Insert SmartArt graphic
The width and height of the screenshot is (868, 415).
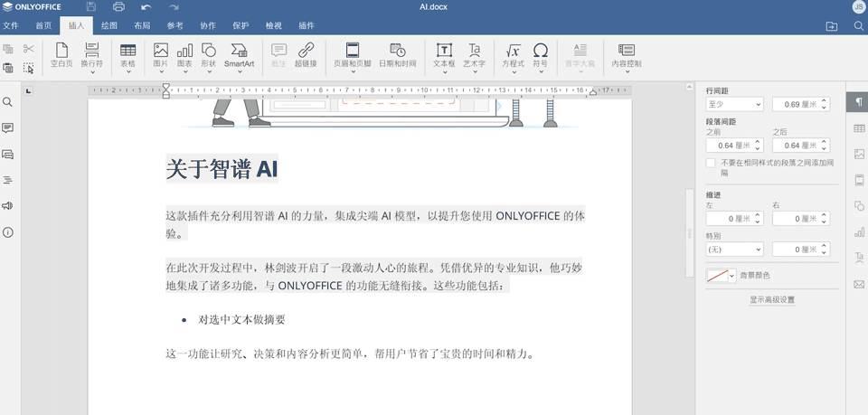[239, 55]
